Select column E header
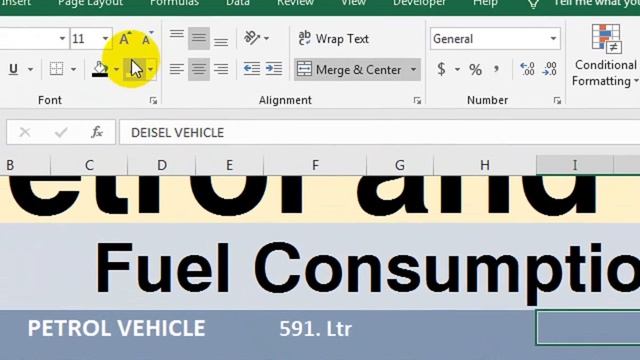640x360 pixels. tap(229, 165)
